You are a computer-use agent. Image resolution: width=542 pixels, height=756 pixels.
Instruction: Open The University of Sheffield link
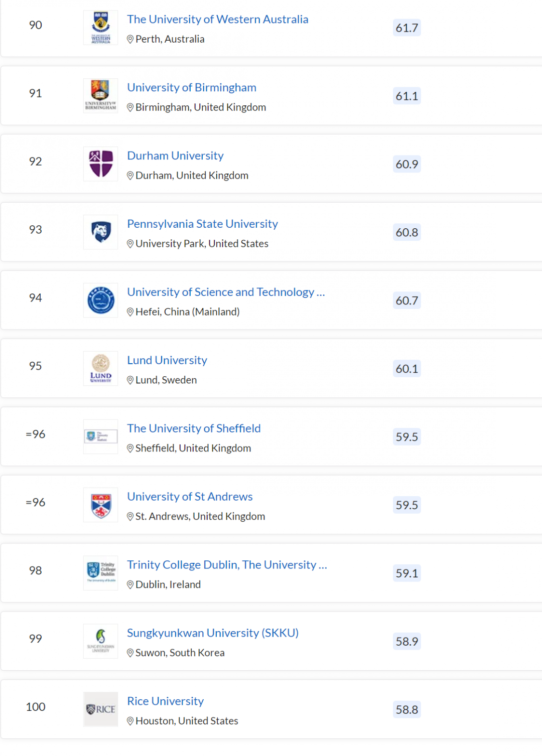[x=194, y=428]
